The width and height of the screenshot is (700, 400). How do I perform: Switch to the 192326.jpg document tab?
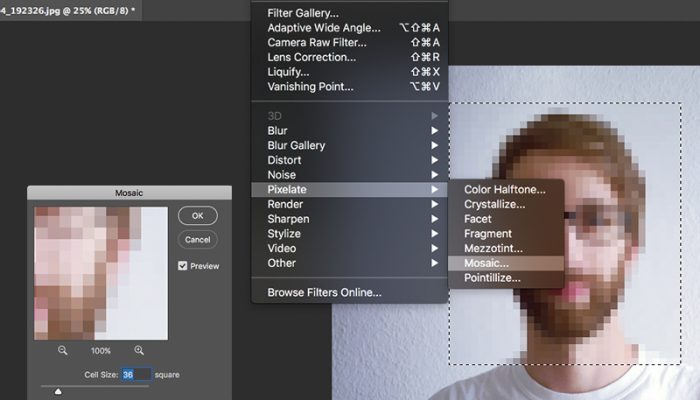(71, 11)
